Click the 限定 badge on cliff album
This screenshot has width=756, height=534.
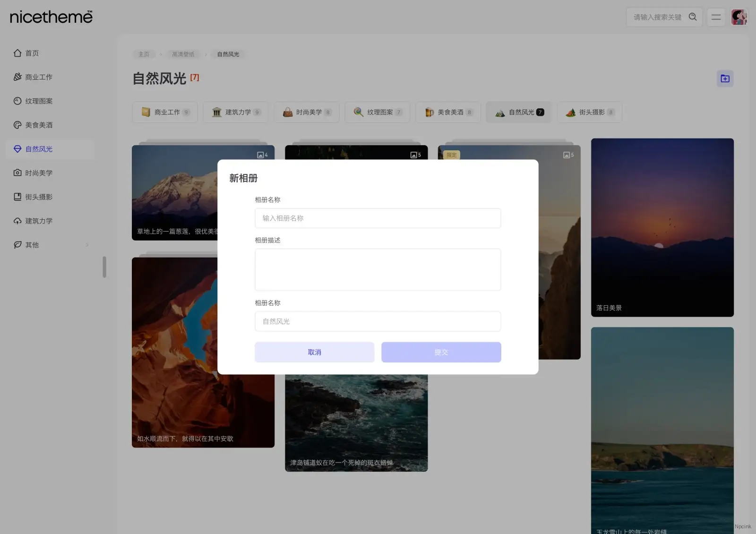click(x=452, y=155)
